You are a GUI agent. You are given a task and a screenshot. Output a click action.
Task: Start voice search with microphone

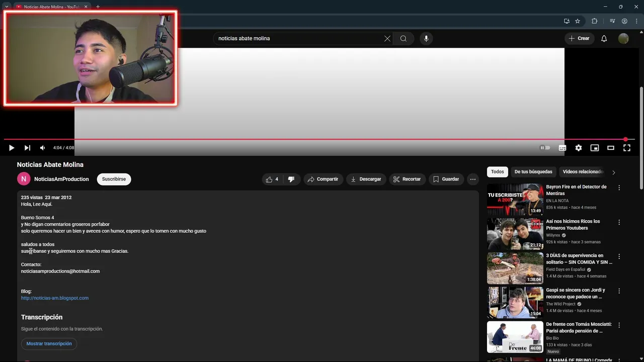[426, 39]
